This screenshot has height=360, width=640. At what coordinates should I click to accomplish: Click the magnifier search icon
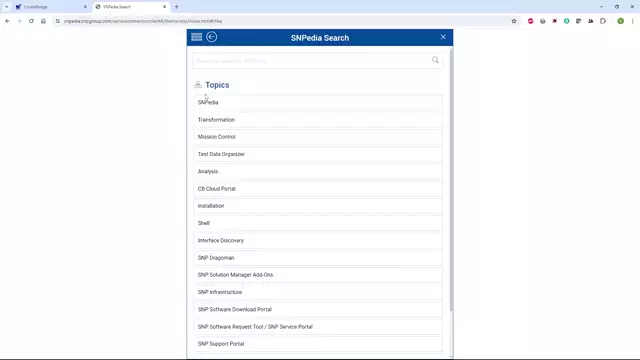click(435, 60)
